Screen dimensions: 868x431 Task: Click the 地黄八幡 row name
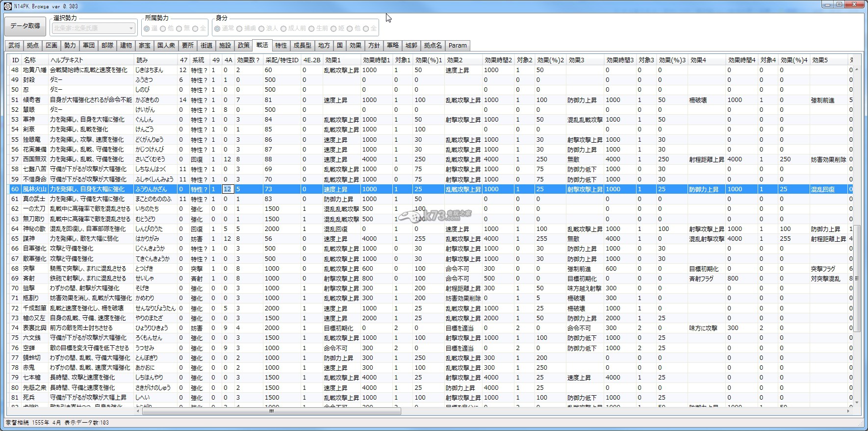[x=35, y=70]
